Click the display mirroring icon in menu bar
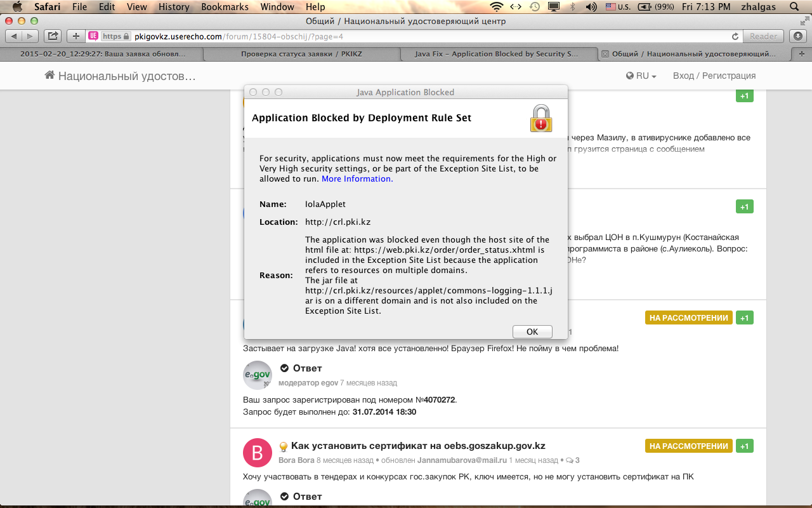The width and height of the screenshot is (812, 508). click(554, 7)
